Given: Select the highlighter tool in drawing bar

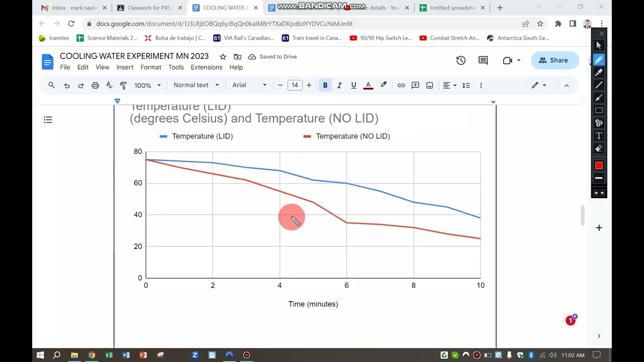Looking at the screenshot, I should point(599,72).
